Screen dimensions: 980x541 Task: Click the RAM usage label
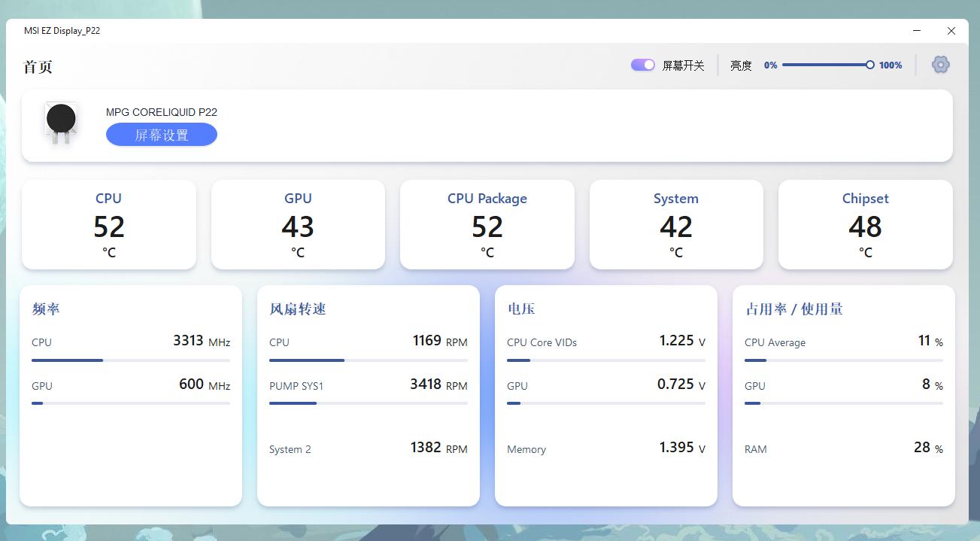pyautogui.click(x=756, y=449)
